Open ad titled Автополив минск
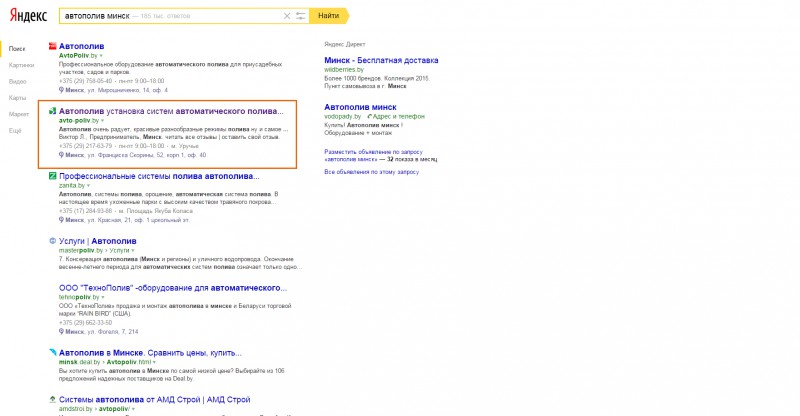800x416 pixels. 360,107
